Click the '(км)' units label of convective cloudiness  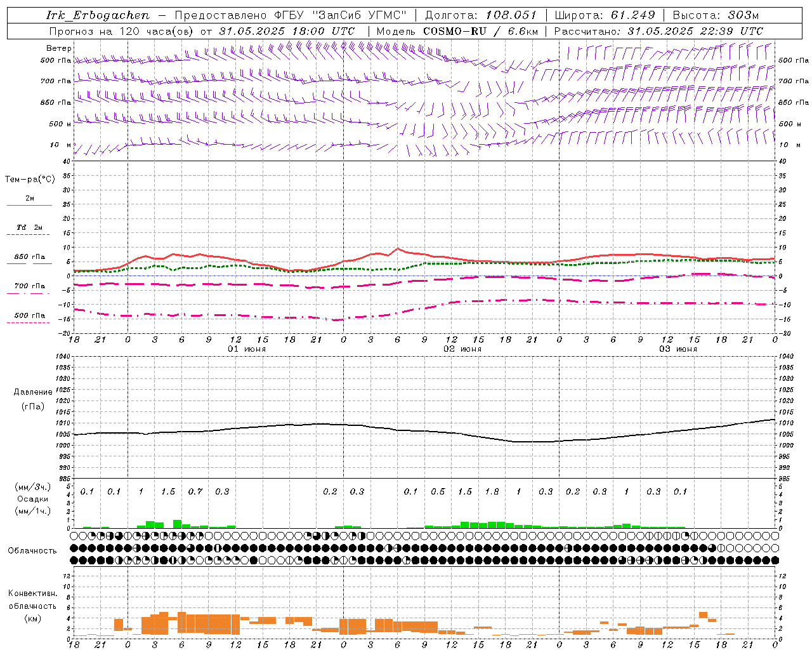pyautogui.click(x=33, y=618)
